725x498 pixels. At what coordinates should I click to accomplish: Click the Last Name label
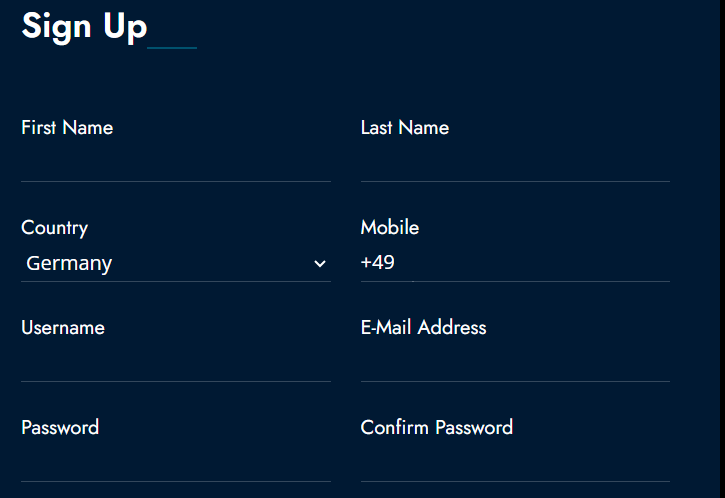click(405, 128)
